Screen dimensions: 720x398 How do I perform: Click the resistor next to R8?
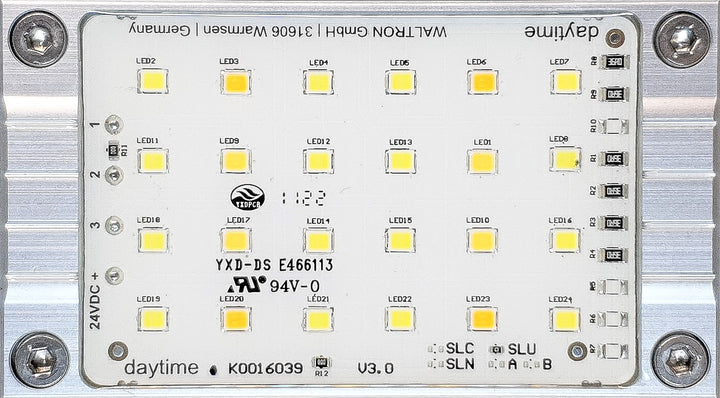point(614,62)
